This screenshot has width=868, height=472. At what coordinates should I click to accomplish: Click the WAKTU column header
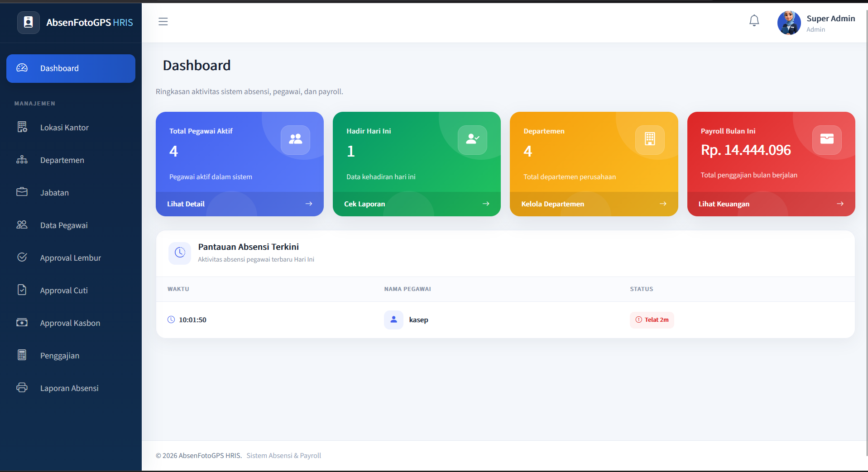point(178,289)
